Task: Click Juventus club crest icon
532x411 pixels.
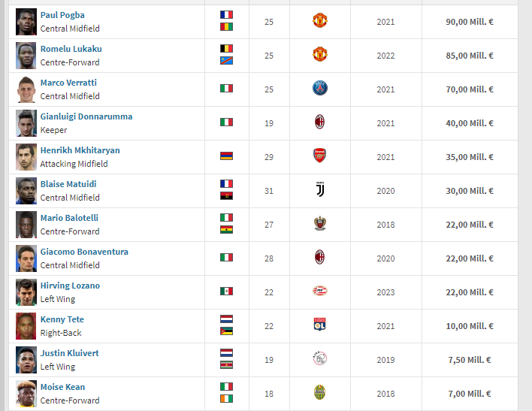Action: click(320, 190)
